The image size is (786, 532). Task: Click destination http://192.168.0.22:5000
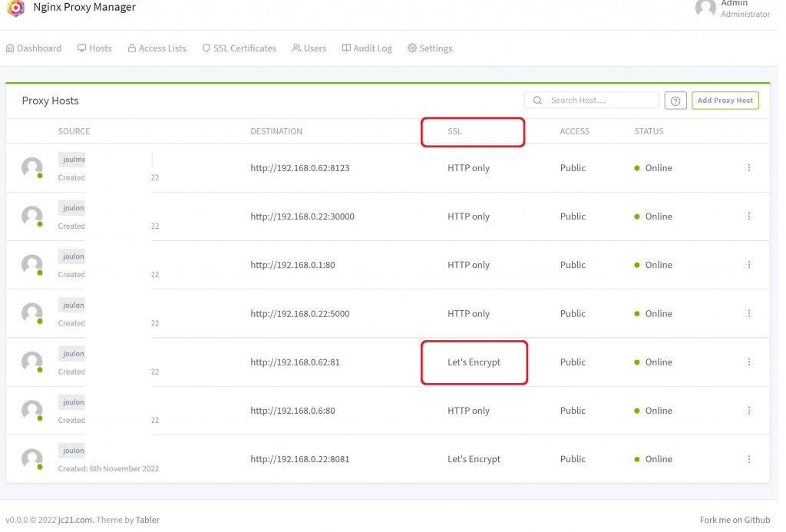coord(300,313)
